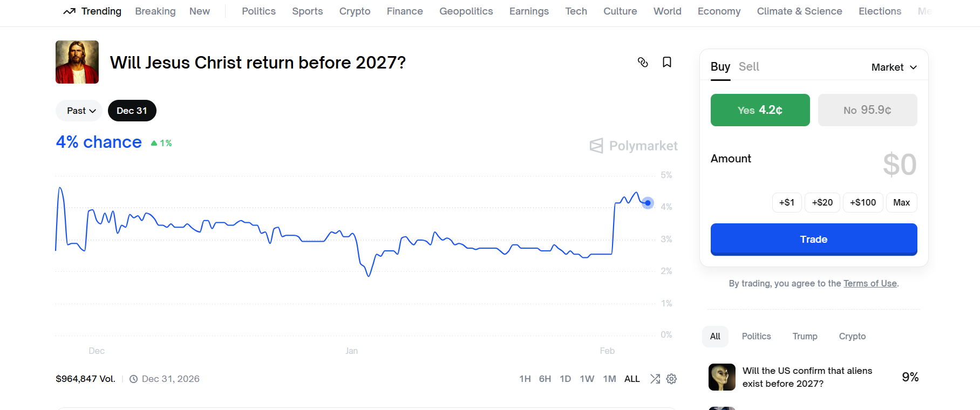
Task: Click the shuffle/compare chart icon
Action: pos(655,379)
